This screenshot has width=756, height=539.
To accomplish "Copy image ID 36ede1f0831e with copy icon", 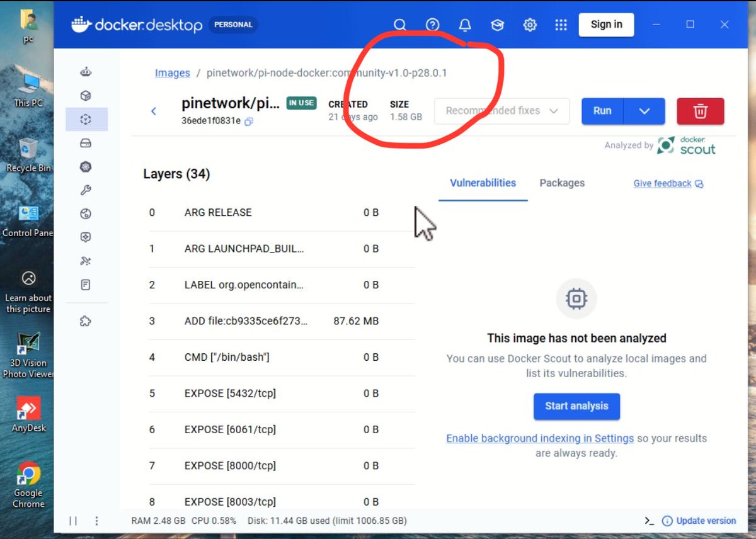I will click(x=249, y=122).
